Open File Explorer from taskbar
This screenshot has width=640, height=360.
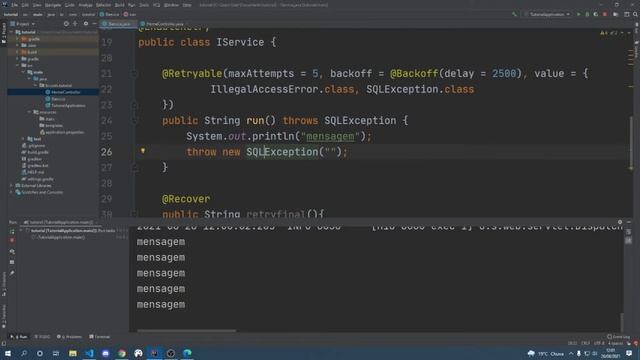73,353
